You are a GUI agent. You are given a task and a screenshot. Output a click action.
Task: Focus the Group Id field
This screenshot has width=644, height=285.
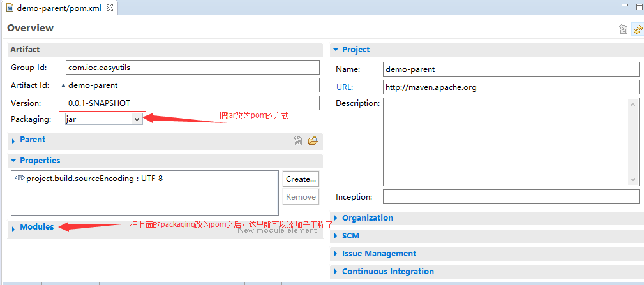tap(192, 68)
